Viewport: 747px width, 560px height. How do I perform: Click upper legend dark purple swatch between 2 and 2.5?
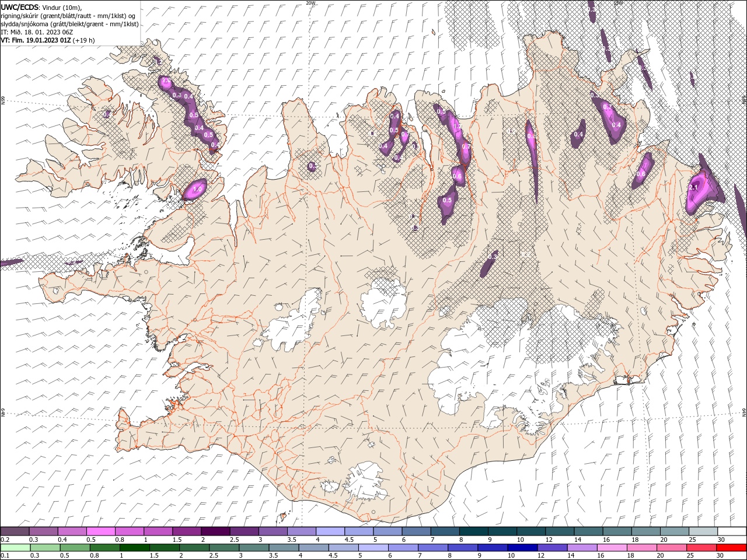[215, 531]
